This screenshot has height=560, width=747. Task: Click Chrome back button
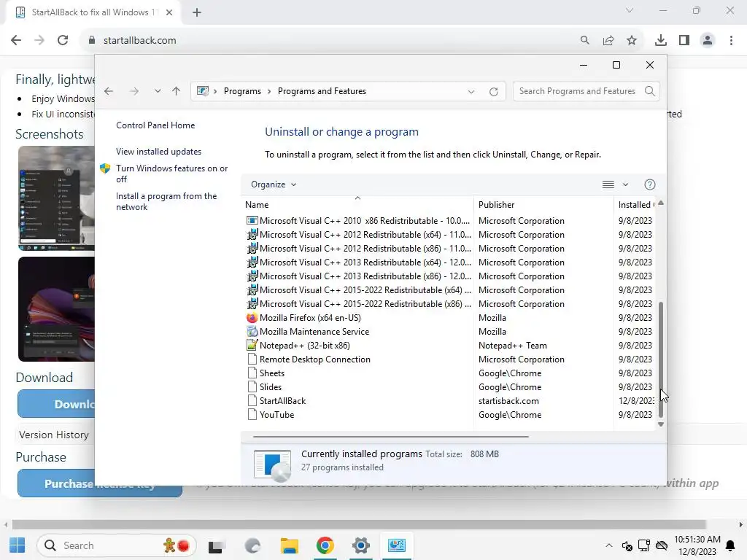click(16, 40)
